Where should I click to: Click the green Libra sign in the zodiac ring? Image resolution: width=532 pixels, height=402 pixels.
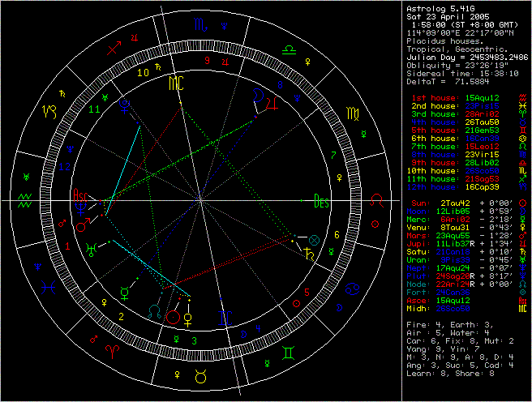pos(289,49)
